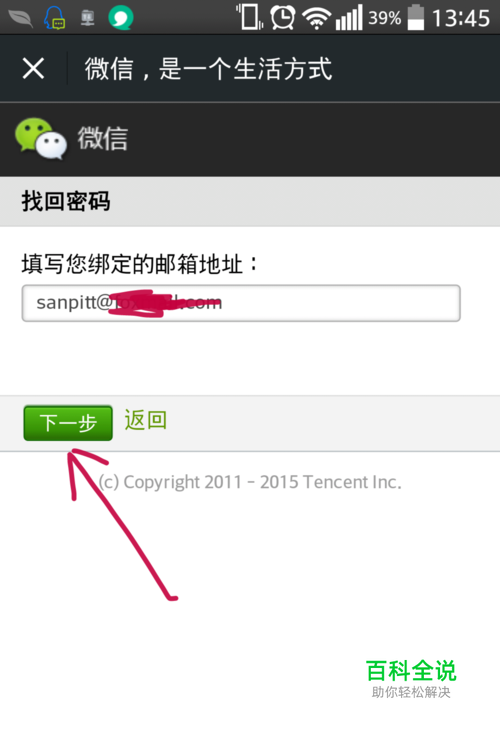Tap the Tencent copyright footer text

(250, 482)
